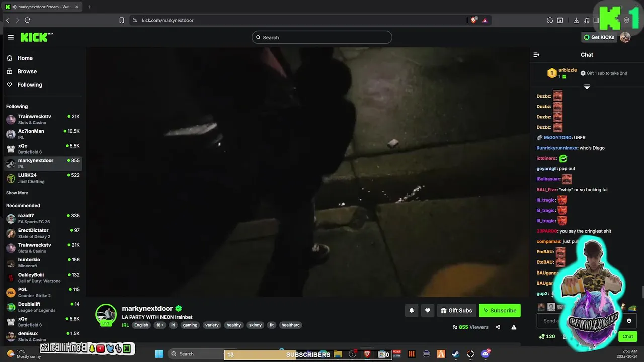The height and width of the screenshot is (362, 644).
Task: Click arbizzle top gifter name
Action: [x=568, y=70]
